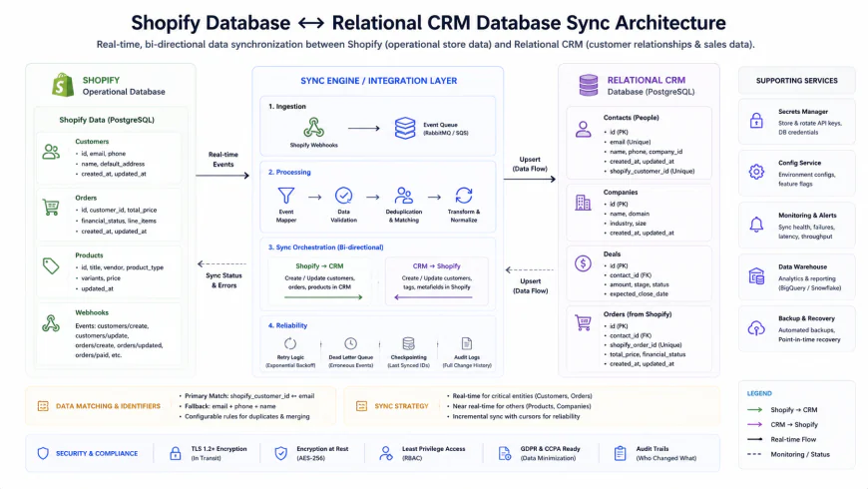
Task: Click the Data Validation checkmark icon
Action: 344,196
